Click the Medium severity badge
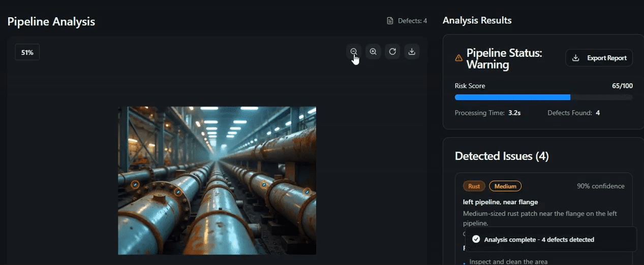Viewport: 644px width, 265px height. 505,186
